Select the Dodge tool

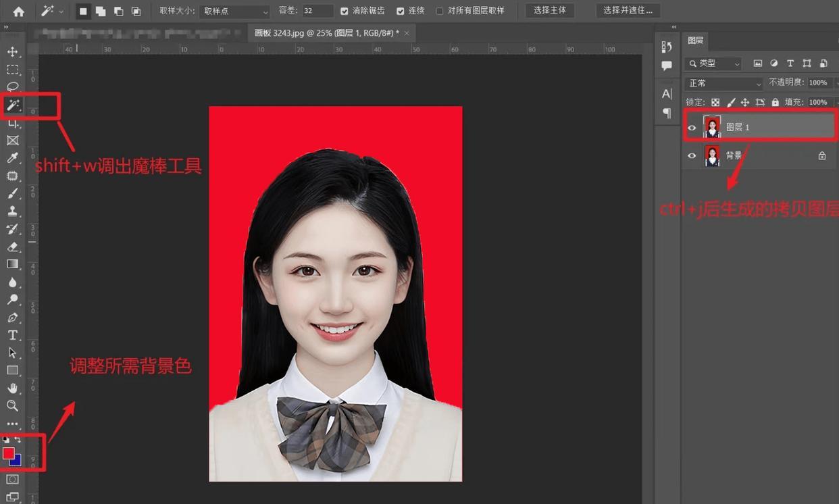pyautogui.click(x=12, y=299)
